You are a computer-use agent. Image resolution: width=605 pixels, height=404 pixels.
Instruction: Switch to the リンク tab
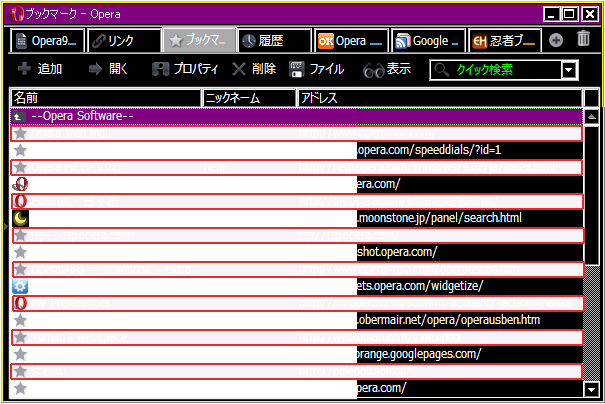[124, 40]
